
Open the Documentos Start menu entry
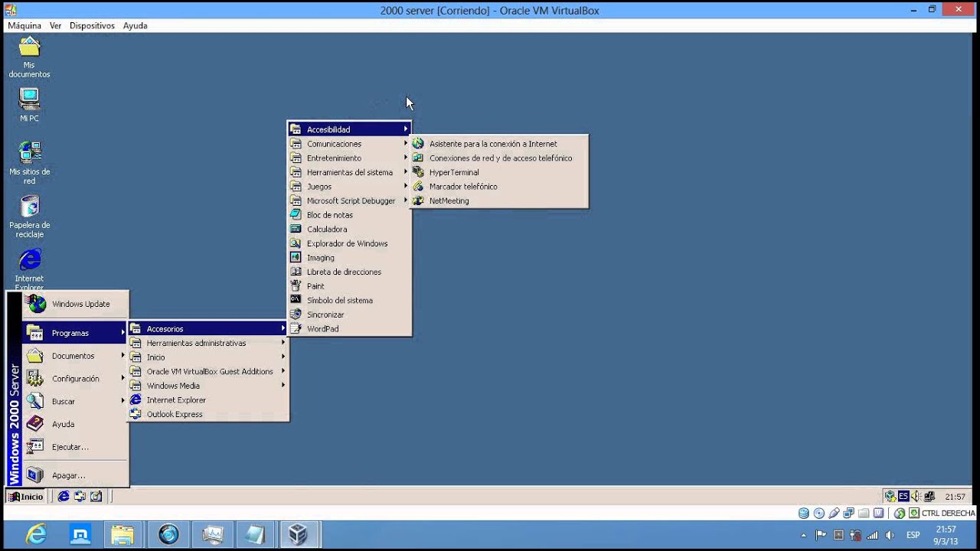pos(75,356)
